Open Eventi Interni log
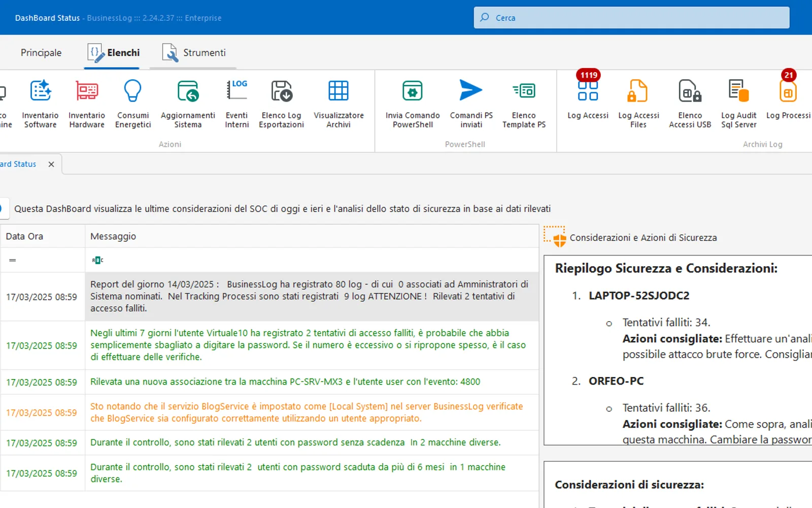The height and width of the screenshot is (508, 812). 237,104
